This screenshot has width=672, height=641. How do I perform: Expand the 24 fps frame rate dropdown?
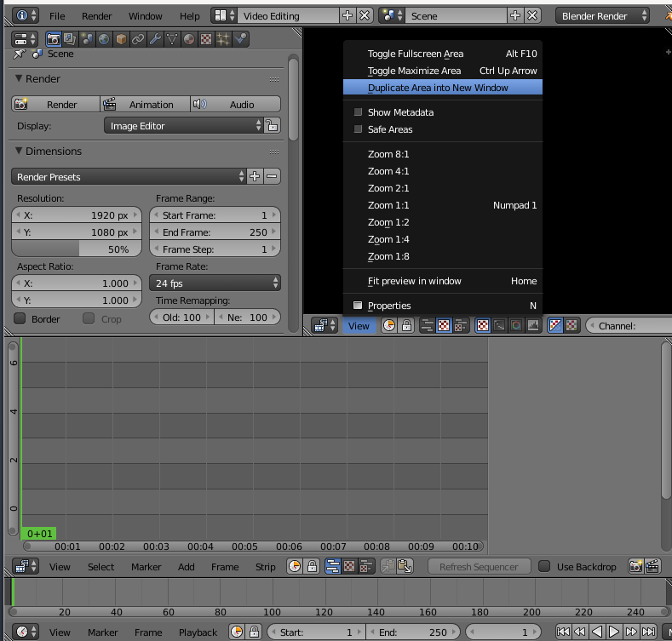215,283
